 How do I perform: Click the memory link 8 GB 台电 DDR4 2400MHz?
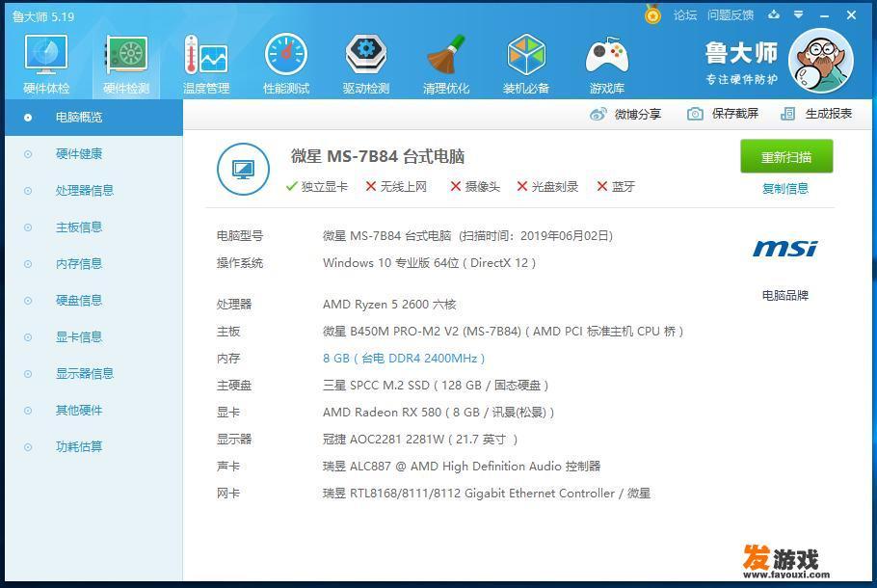(x=404, y=359)
